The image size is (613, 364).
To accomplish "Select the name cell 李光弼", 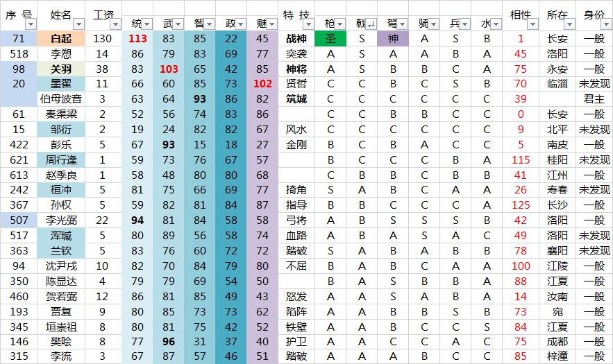I will [x=61, y=220].
